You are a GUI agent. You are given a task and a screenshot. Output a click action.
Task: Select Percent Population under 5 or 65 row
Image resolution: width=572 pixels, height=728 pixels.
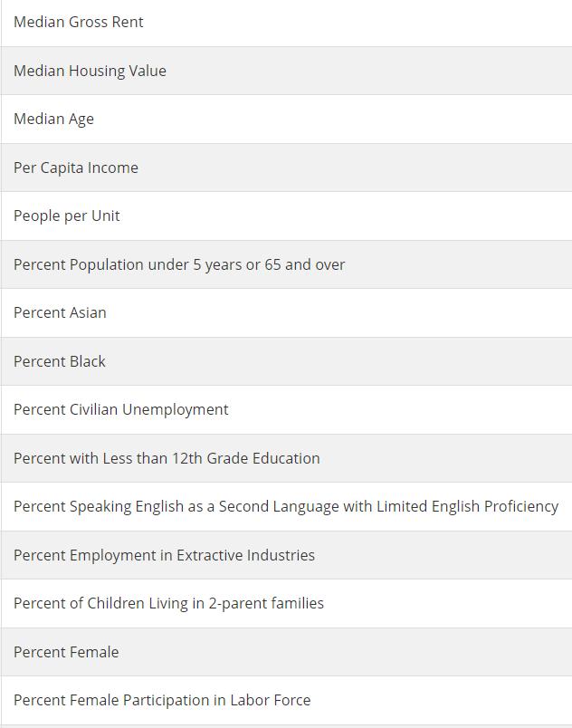pyautogui.click(x=286, y=264)
